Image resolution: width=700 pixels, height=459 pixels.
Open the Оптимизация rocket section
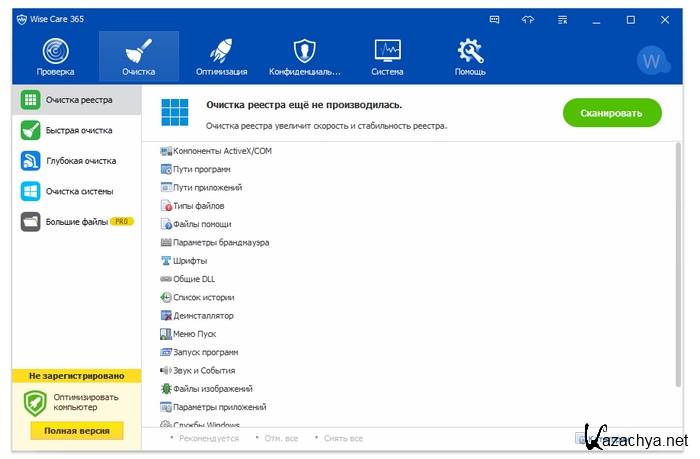(x=221, y=57)
